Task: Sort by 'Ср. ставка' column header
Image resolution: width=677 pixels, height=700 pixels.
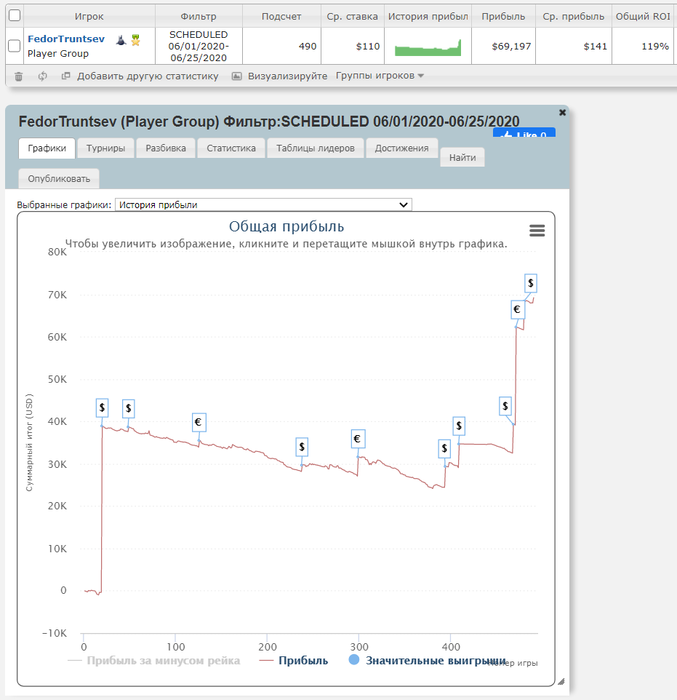Action: pyautogui.click(x=352, y=17)
